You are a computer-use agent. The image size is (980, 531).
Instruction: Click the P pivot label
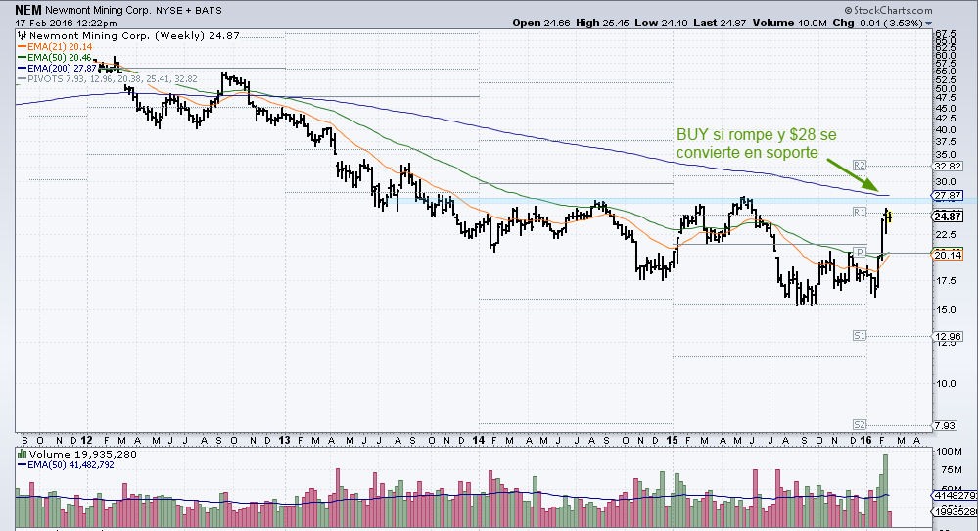(x=860, y=252)
